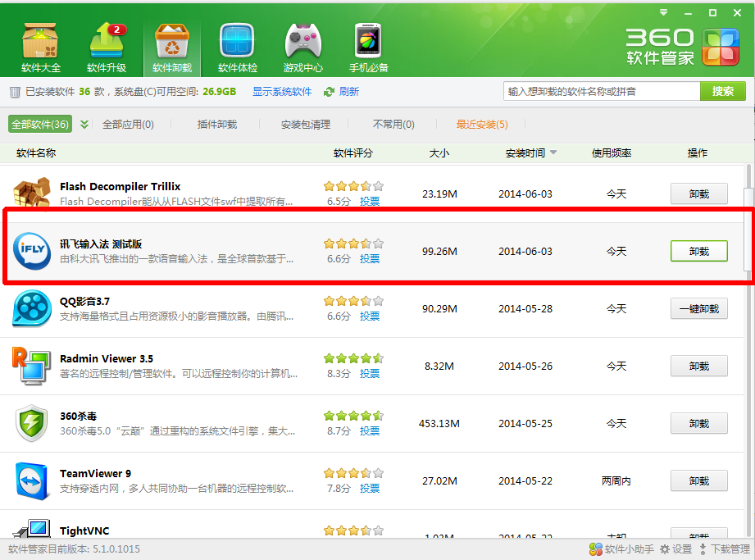Click the 360 软件管家 logo
Screen dimensions: 755x560
(x=683, y=47)
